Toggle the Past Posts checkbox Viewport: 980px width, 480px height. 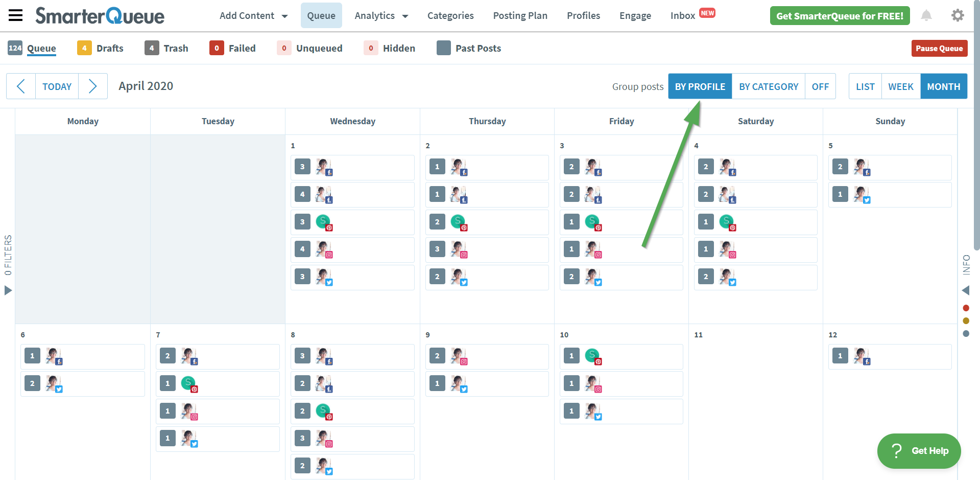point(443,48)
